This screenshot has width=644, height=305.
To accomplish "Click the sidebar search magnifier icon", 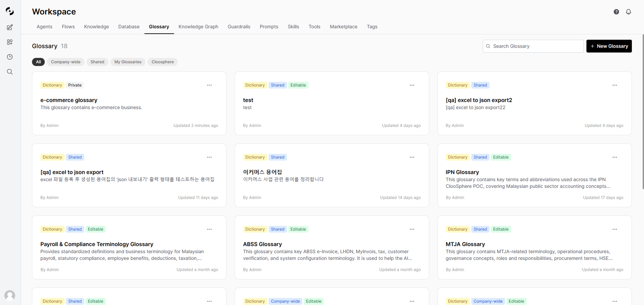I will [10, 72].
